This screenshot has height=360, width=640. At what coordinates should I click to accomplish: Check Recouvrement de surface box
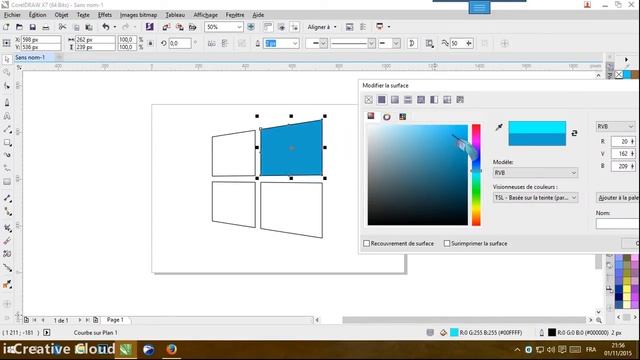[x=367, y=243]
